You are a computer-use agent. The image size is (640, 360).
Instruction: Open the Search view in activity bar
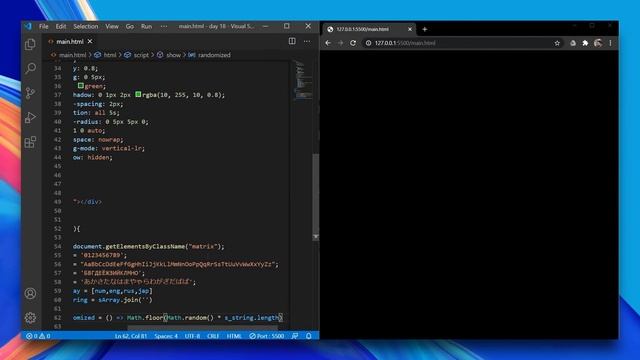[30, 68]
